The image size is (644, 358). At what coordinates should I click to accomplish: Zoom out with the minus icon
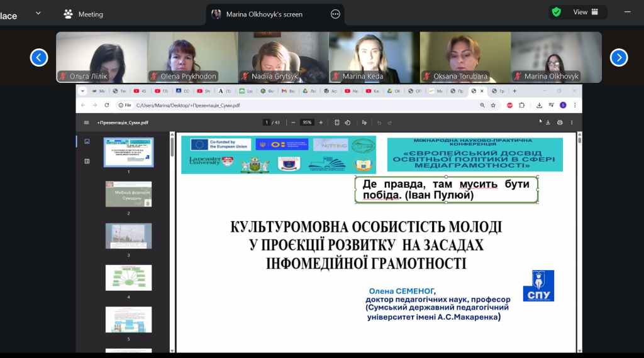click(x=294, y=122)
